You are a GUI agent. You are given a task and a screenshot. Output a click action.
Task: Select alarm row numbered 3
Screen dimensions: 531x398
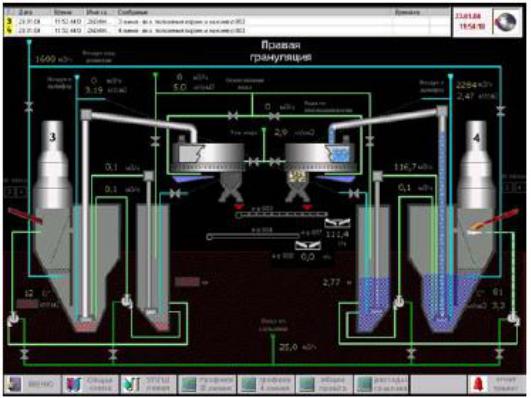pyautogui.click(x=228, y=21)
